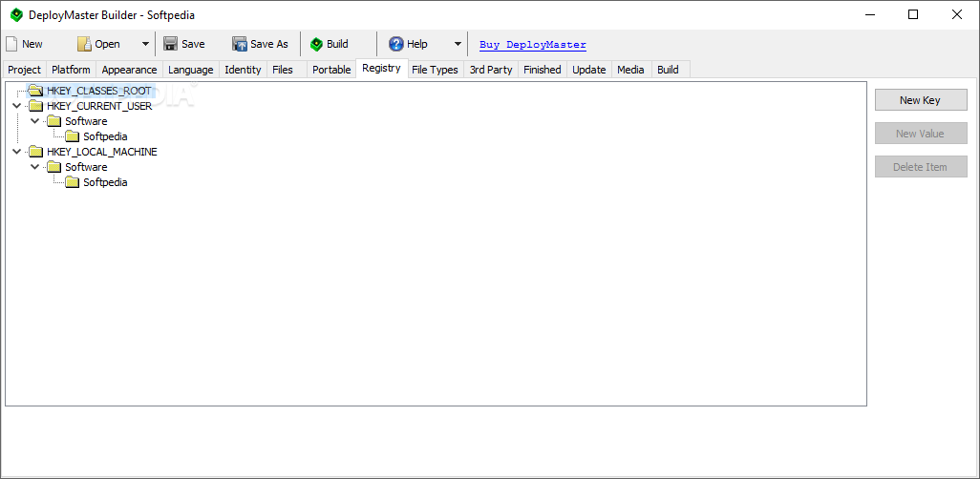980x479 pixels.
Task: Select Softpedia label under HKEY_CURRENT_USER
Action: coord(106,136)
